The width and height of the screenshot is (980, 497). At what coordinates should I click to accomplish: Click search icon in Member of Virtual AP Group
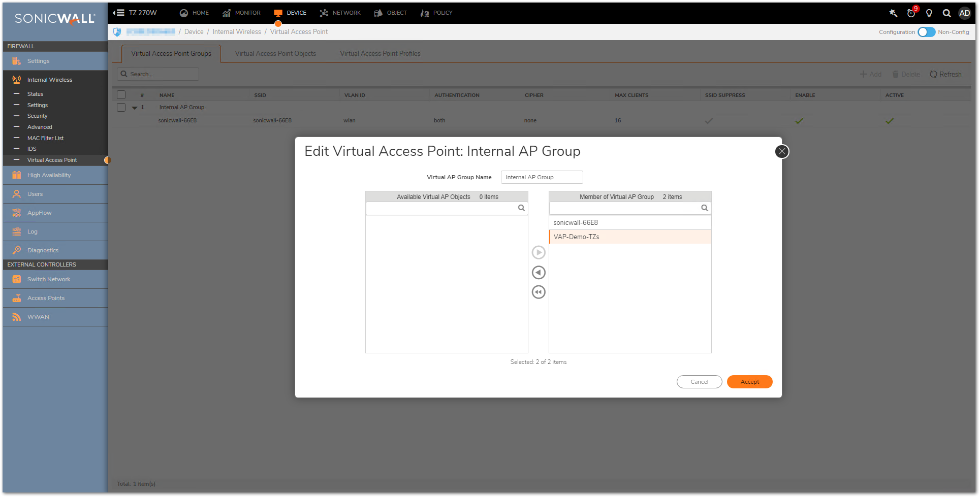(704, 208)
